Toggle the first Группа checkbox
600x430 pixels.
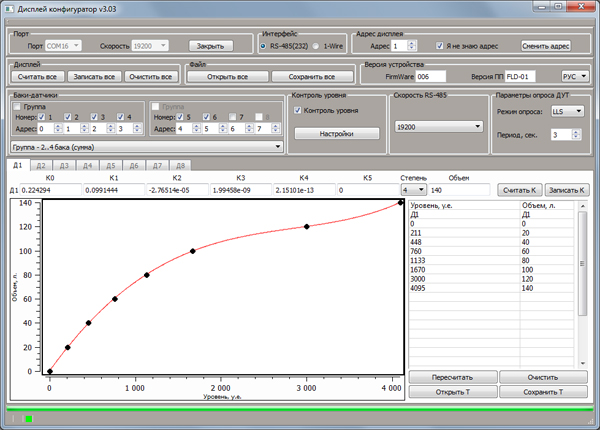pos(17,106)
